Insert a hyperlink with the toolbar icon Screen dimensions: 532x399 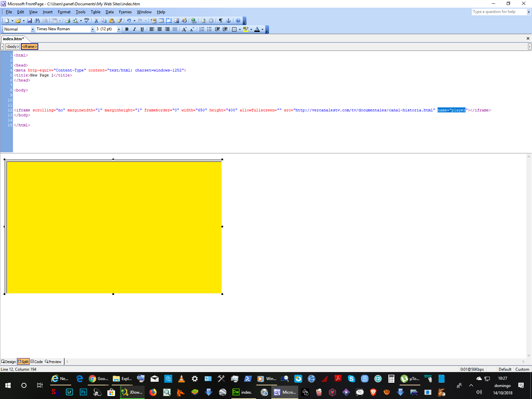point(194,21)
